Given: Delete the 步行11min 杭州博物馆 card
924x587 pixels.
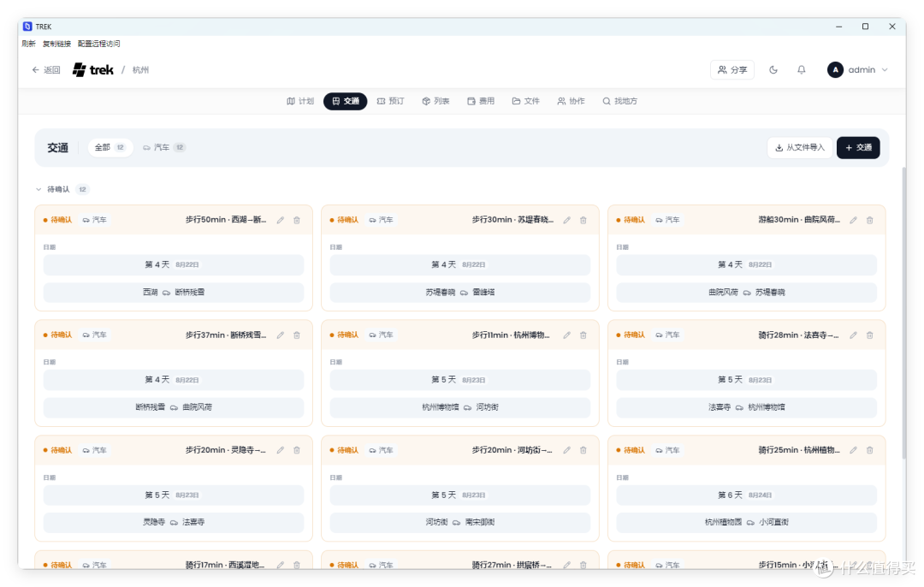Looking at the screenshot, I should [x=583, y=335].
